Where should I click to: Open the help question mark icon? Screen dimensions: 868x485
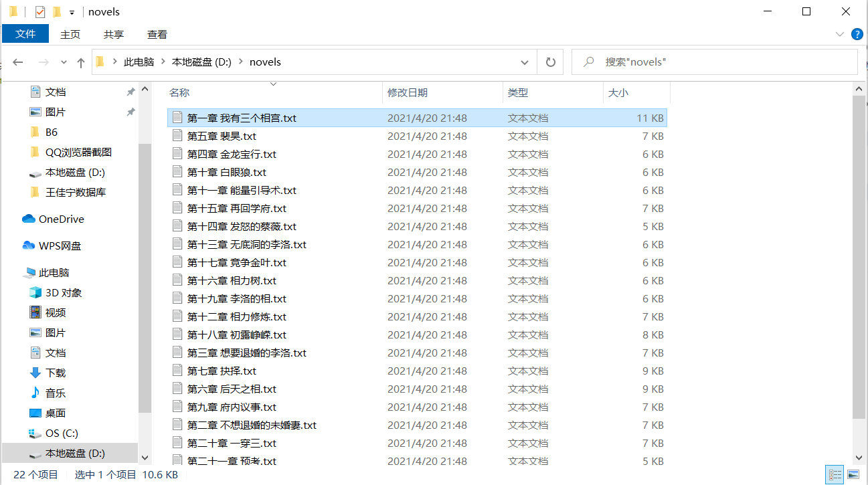point(857,34)
